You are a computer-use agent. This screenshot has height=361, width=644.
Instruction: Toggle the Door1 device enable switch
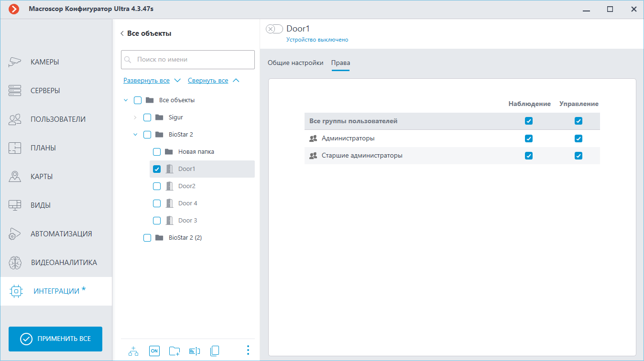pyautogui.click(x=274, y=29)
